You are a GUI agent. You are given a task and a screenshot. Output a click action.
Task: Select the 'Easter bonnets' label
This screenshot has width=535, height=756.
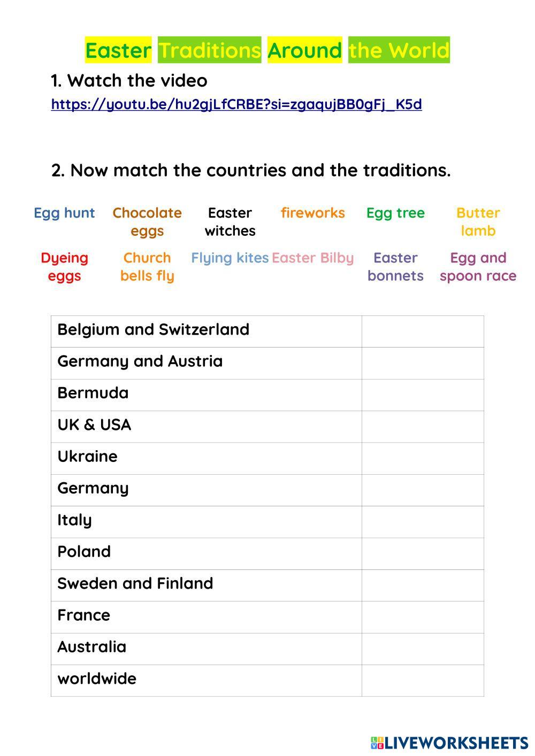[x=395, y=267]
